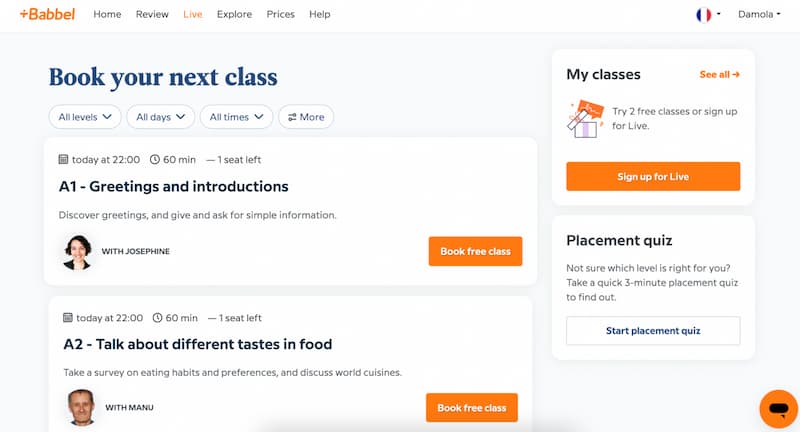This screenshot has height=432, width=800.
Task: Expand the All times filter
Action: click(236, 117)
